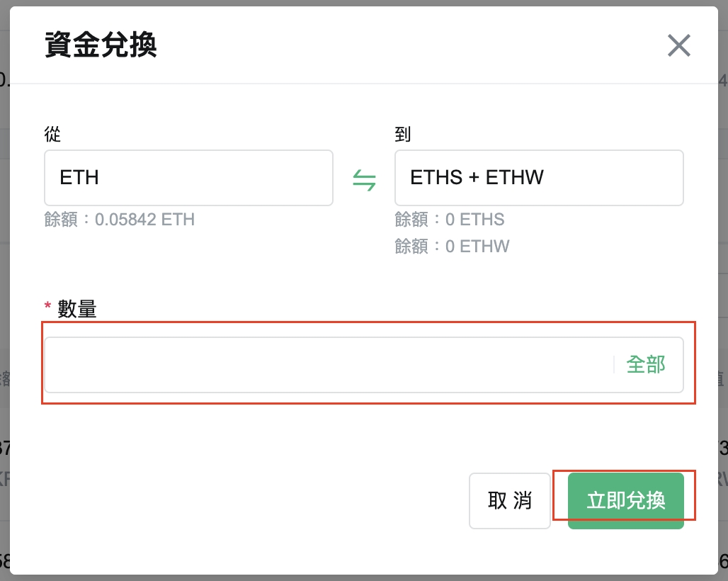Click the vertical divider left of 全部

click(x=614, y=365)
